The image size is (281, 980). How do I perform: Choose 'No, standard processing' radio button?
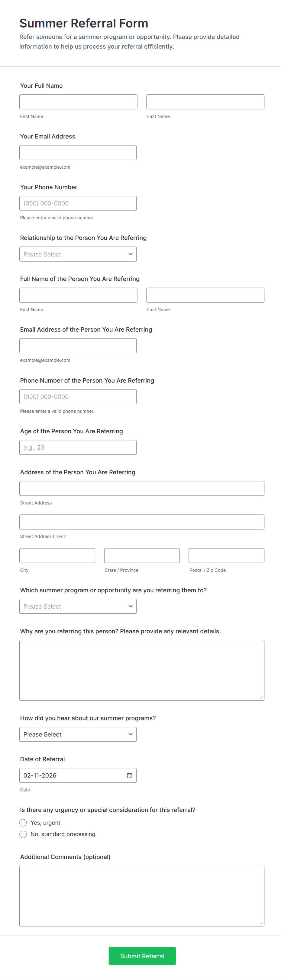pyautogui.click(x=23, y=834)
